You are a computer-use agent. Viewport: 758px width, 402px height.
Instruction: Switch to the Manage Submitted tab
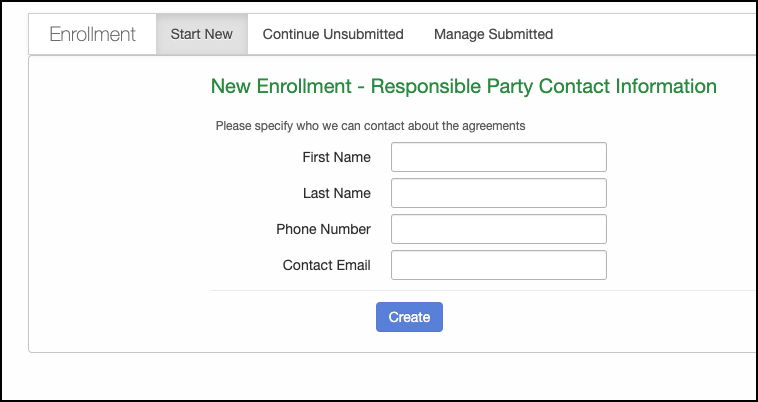[x=493, y=34]
